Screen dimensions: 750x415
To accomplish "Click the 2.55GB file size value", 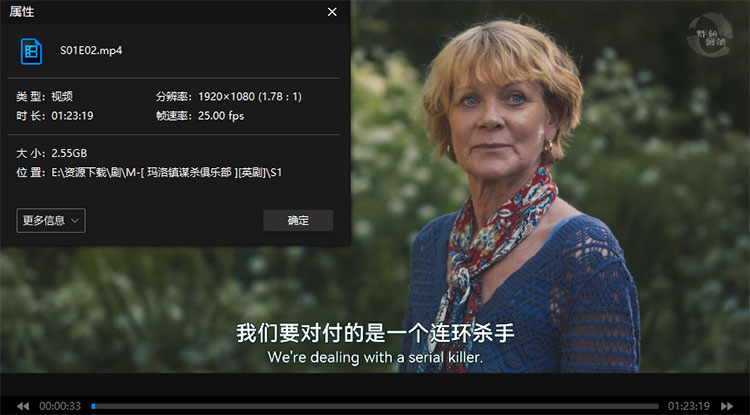I will click(x=69, y=153).
